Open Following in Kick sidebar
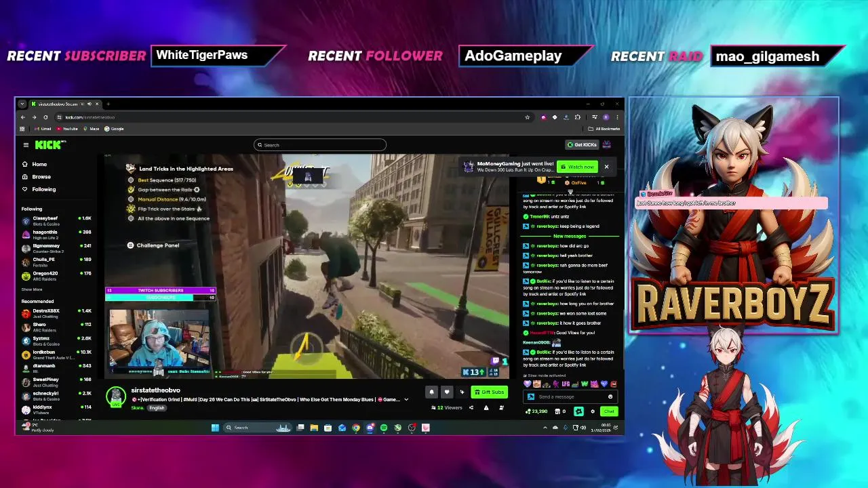The height and width of the screenshot is (488, 868). (x=39, y=189)
